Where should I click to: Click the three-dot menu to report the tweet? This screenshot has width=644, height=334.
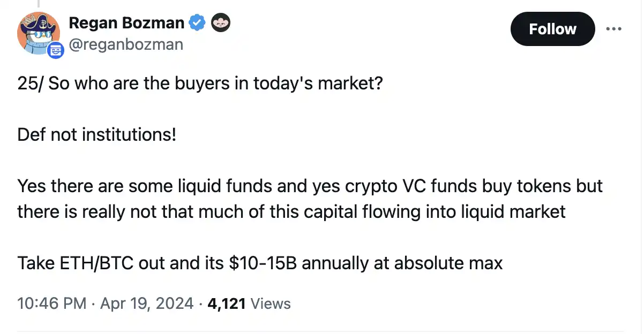[x=614, y=29]
